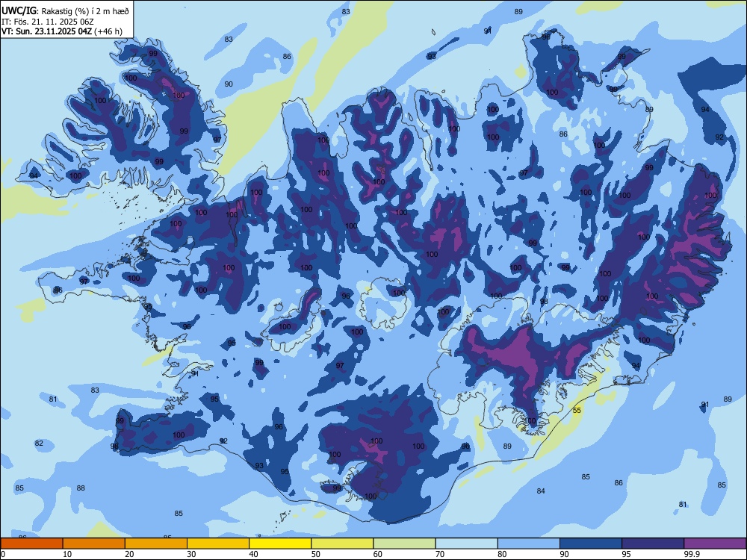Select the 10–20 orange legend segment
The height and width of the screenshot is (560, 747).
[x=94, y=544]
